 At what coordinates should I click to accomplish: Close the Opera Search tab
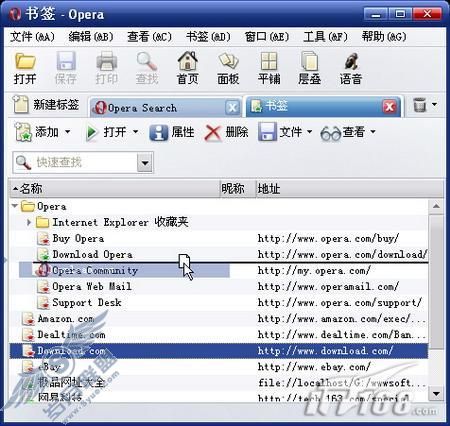tap(232, 108)
